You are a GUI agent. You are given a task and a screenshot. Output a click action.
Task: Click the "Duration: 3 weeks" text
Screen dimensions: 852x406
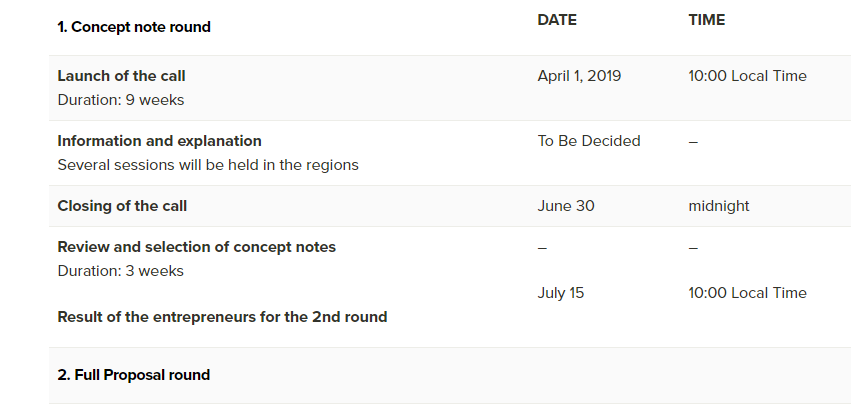tap(121, 271)
